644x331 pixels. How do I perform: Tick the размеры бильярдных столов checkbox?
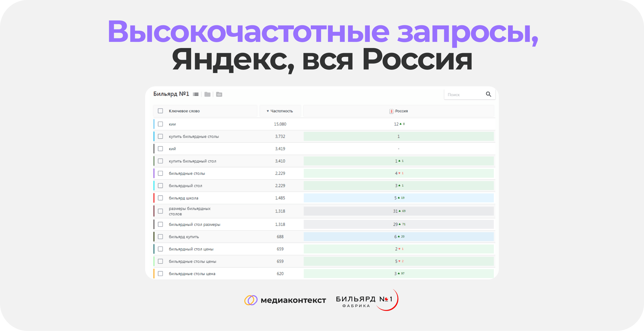tap(160, 211)
